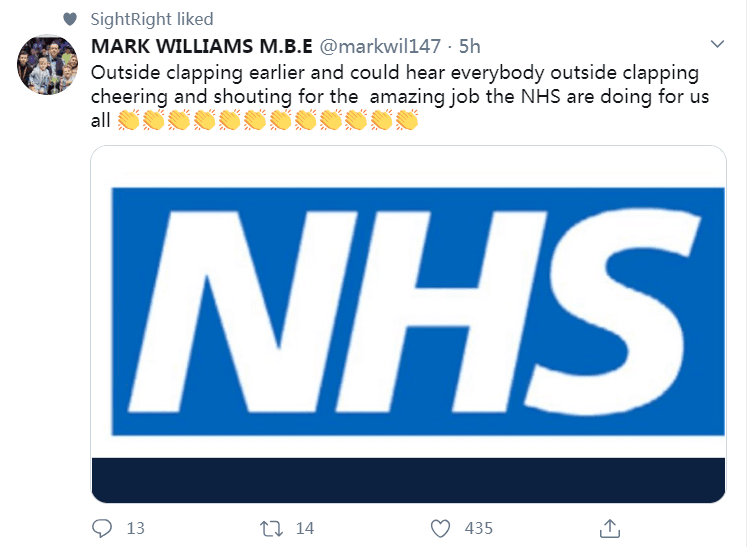Expand the tweet options chevron menu

pos(716,46)
